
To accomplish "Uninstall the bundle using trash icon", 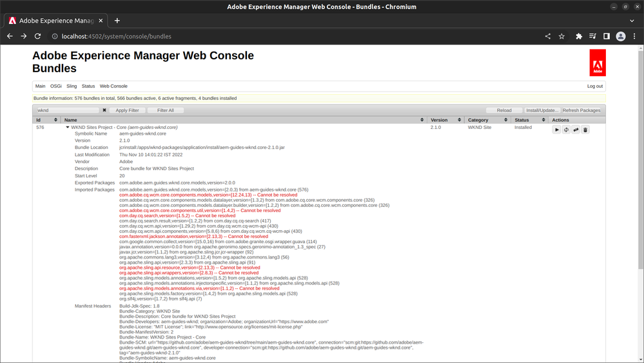I will tap(585, 130).
